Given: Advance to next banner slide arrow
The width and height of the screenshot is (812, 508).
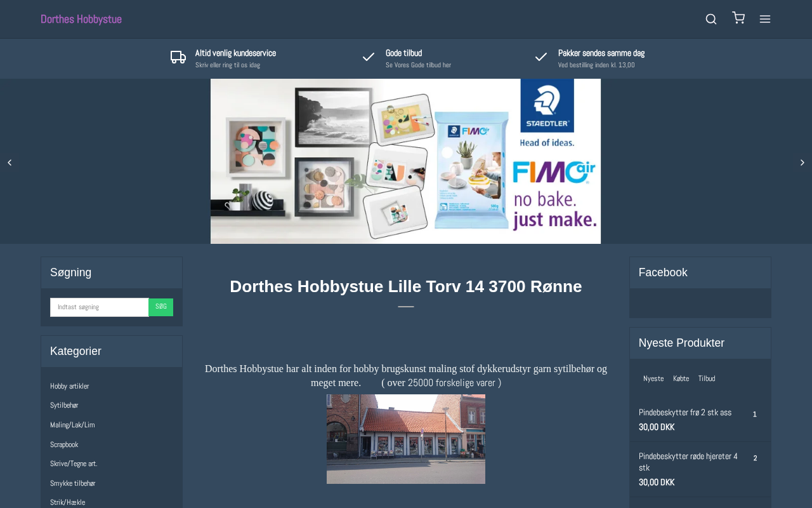Looking at the screenshot, I should pos(802,163).
